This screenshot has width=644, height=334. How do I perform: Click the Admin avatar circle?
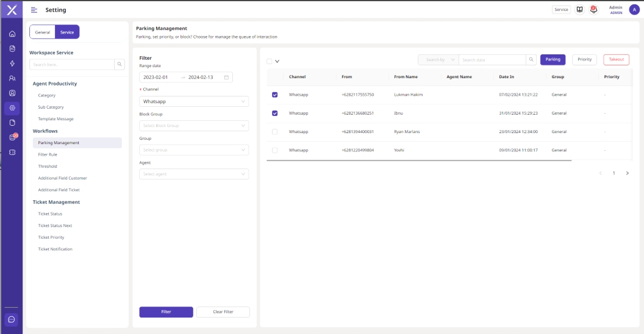pyautogui.click(x=634, y=10)
